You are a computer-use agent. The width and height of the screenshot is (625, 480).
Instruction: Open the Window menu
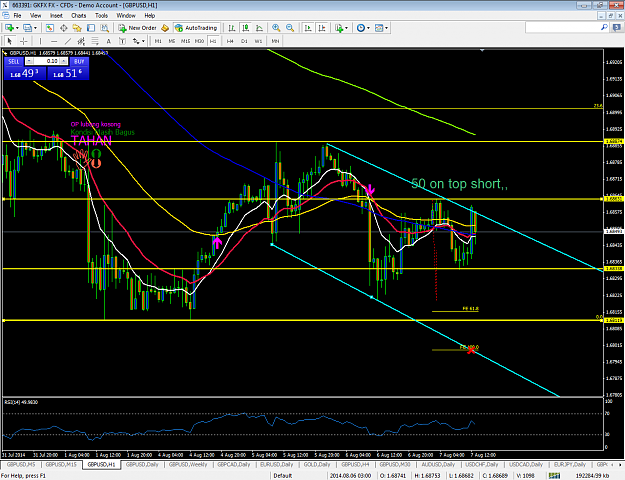click(126, 16)
